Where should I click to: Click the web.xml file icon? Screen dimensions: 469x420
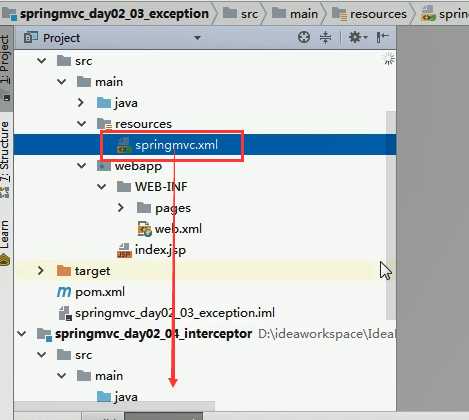[x=145, y=229]
